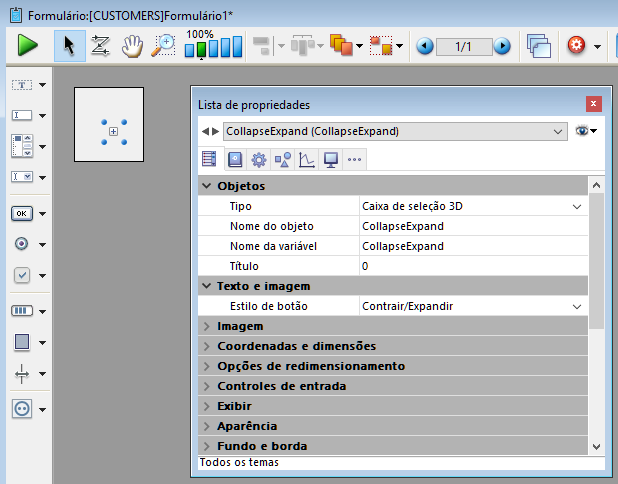Select the arrow selection tool
This screenshot has height=484, width=618.
pyautogui.click(x=69, y=45)
